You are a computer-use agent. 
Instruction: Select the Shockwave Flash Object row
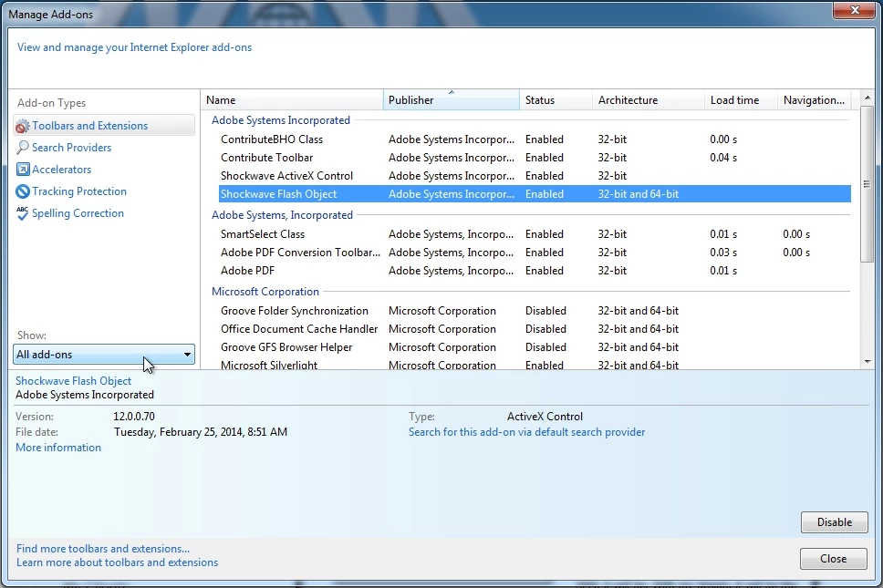pyautogui.click(x=535, y=194)
